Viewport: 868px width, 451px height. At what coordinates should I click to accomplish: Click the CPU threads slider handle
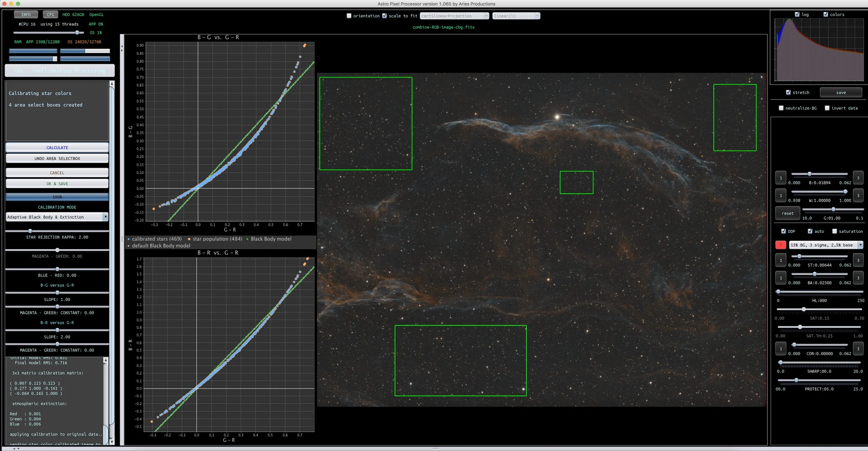(77, 33)
